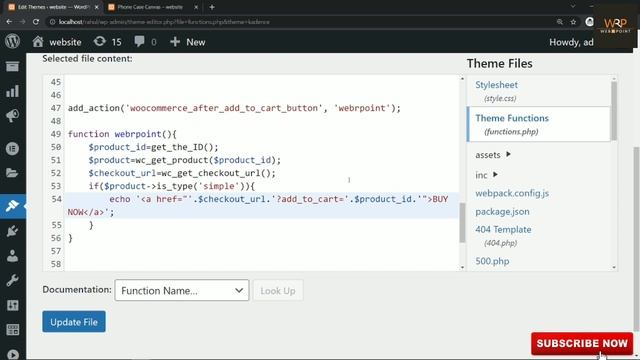This screenshot has height=360, width=640.
Task: Open the play button sidebar icon
Action: tap(12, 355)
